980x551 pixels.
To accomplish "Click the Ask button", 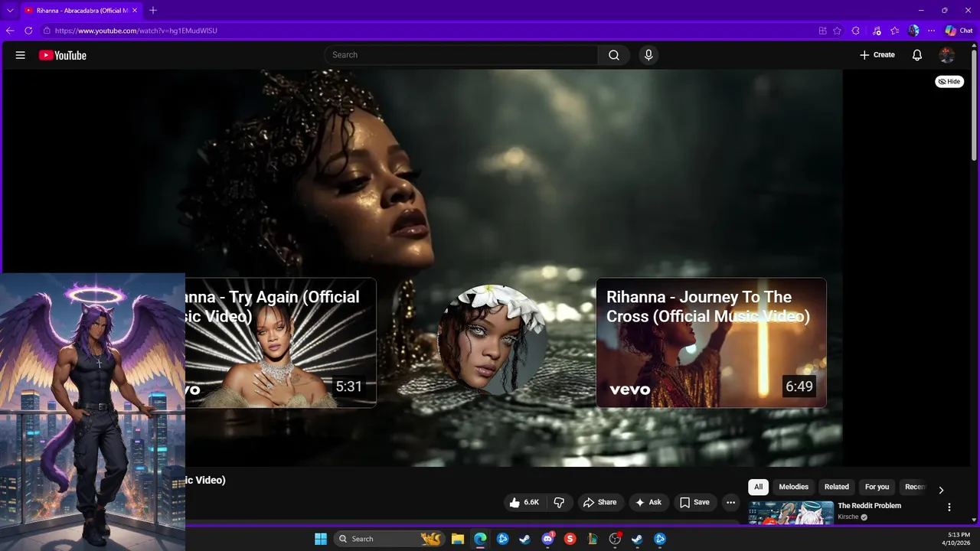I will (x=648, y=503).
